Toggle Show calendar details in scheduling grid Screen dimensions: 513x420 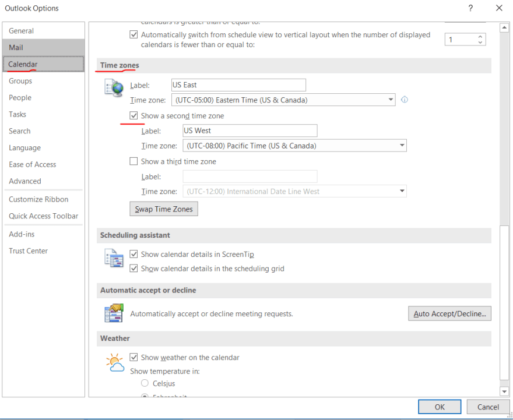coord(133,269)
